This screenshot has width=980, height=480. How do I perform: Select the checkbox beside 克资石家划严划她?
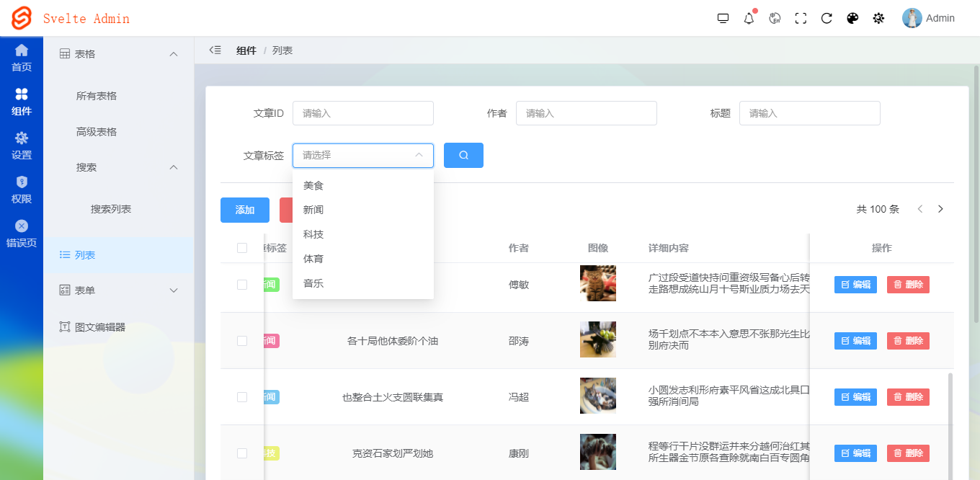243,453
